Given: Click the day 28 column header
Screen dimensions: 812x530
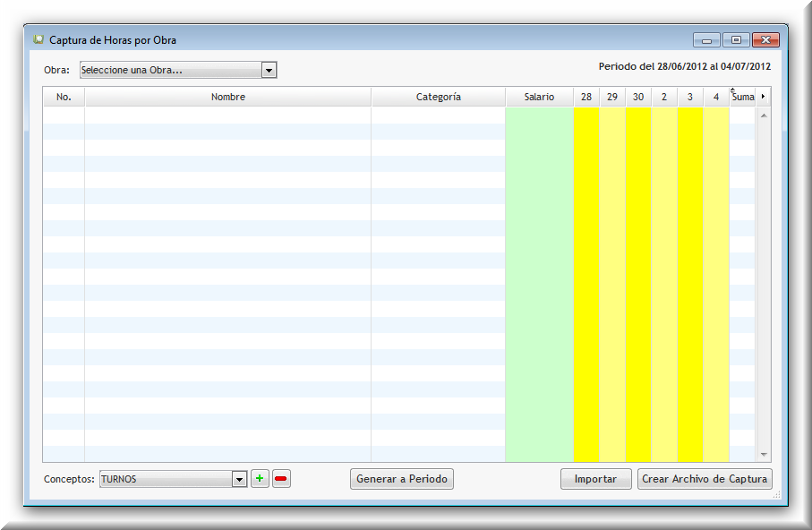Looking at the screenshot, I should click(586, 97).
